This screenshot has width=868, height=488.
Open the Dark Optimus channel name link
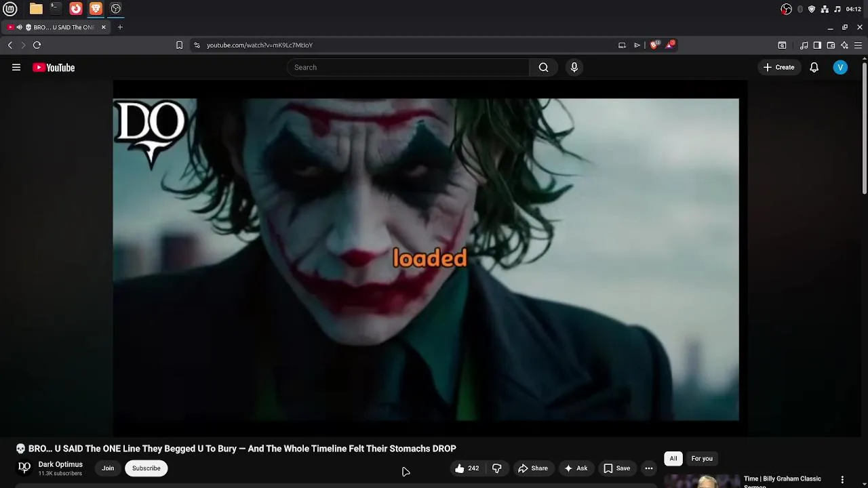coord(60,464)
